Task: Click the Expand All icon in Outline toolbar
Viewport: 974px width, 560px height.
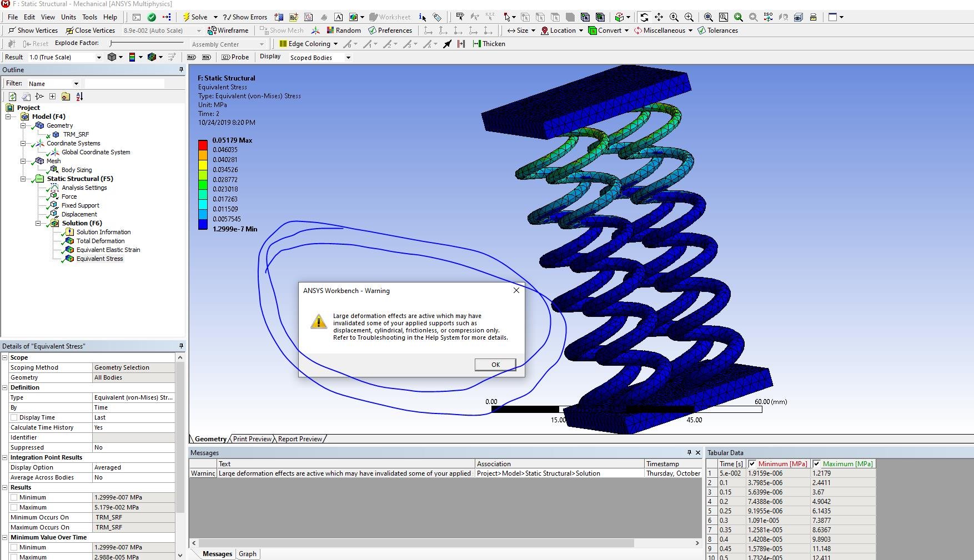Action: pos(52,97)
